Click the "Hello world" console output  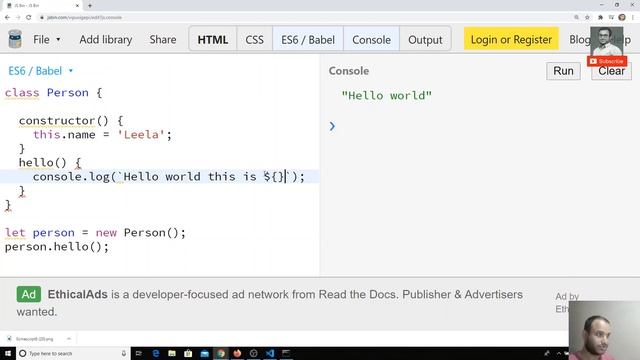point(387,96)
